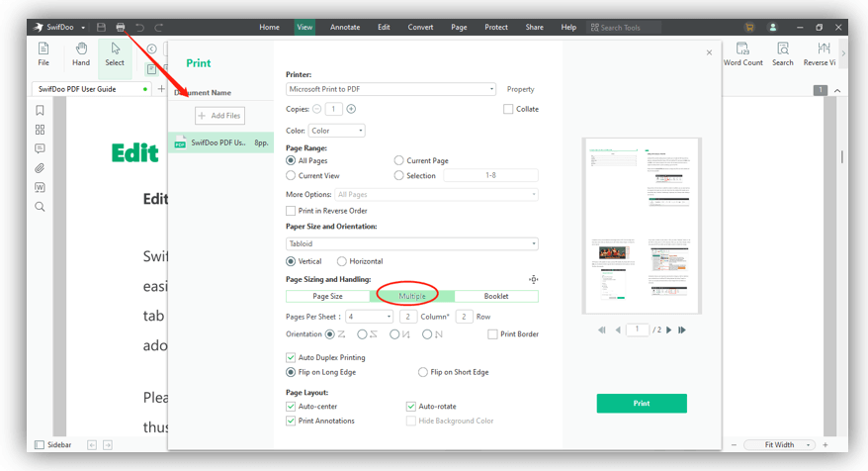This screenshot has width=868, height=471.
Task: Click the undo arrow icon
Action: [x=139, y=27]
